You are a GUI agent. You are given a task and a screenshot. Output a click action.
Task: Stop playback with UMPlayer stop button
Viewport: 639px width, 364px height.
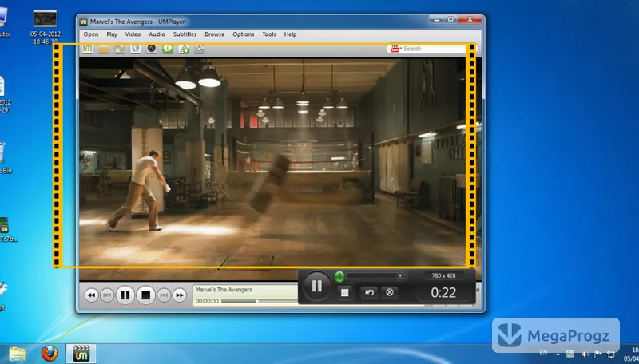[x=146, y=295]
